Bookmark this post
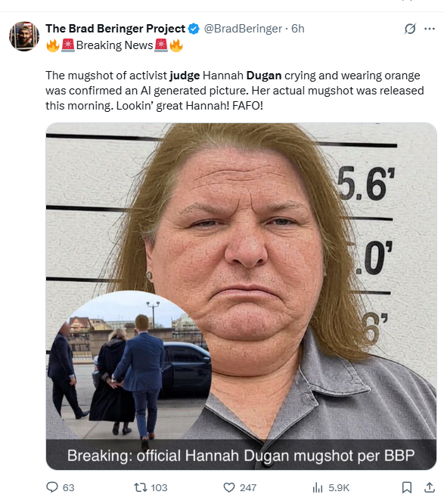 pyautogui.click(x=407, y=487)
